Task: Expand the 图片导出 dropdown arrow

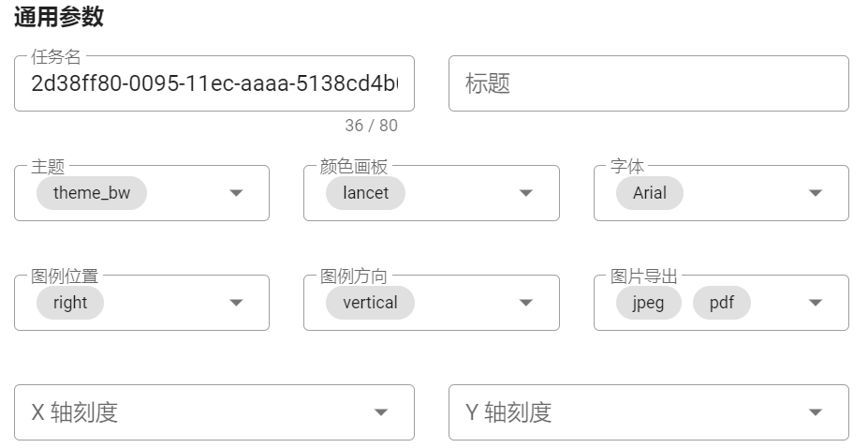Action: pos(816,303)
